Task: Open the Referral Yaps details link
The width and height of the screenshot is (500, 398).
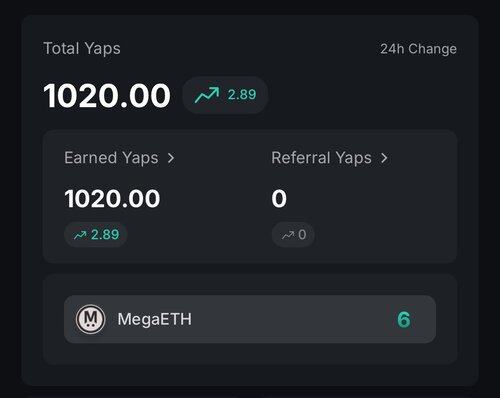Action: (330, 158)
